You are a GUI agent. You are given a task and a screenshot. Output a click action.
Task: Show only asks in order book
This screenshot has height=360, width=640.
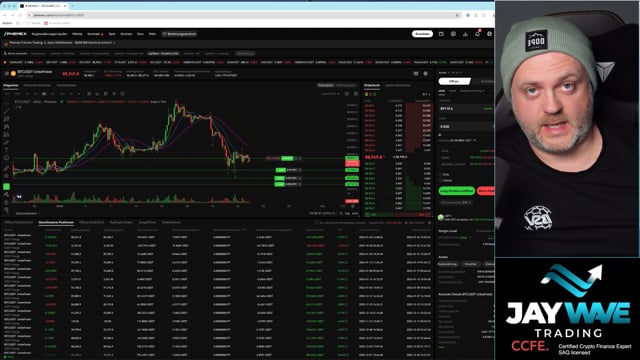[x=371, y=94]
